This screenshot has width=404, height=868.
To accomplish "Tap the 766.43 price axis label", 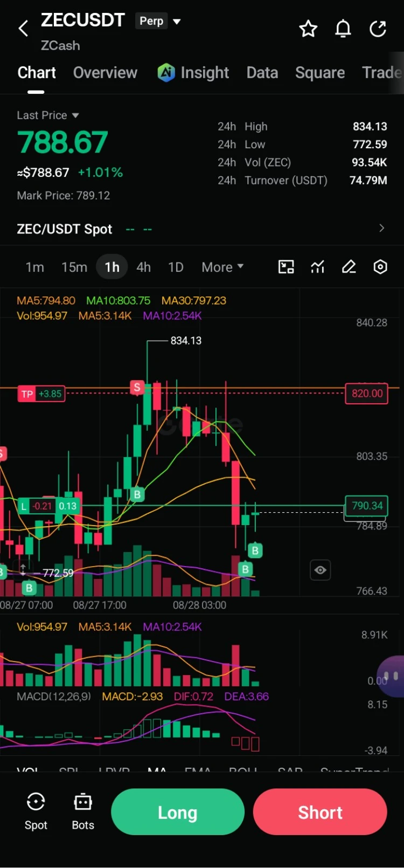I will pyautogui.click(x=372, y=591).
